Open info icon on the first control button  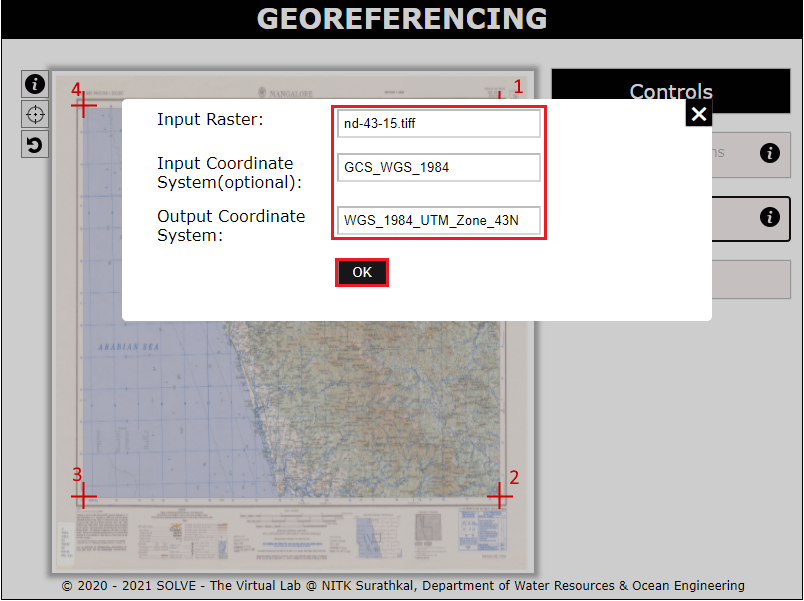click(769, 153)
